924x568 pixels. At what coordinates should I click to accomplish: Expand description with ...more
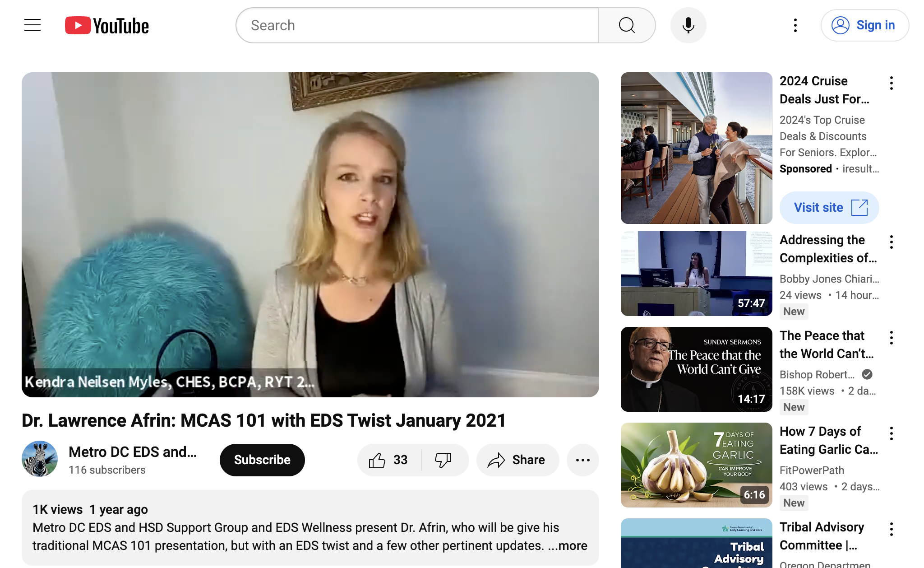(568, 545)
